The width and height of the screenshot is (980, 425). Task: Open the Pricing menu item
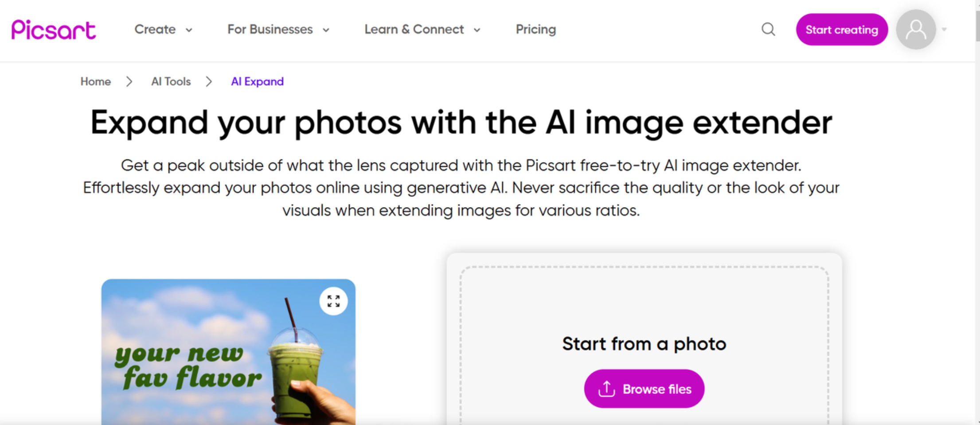click(535, 30)
